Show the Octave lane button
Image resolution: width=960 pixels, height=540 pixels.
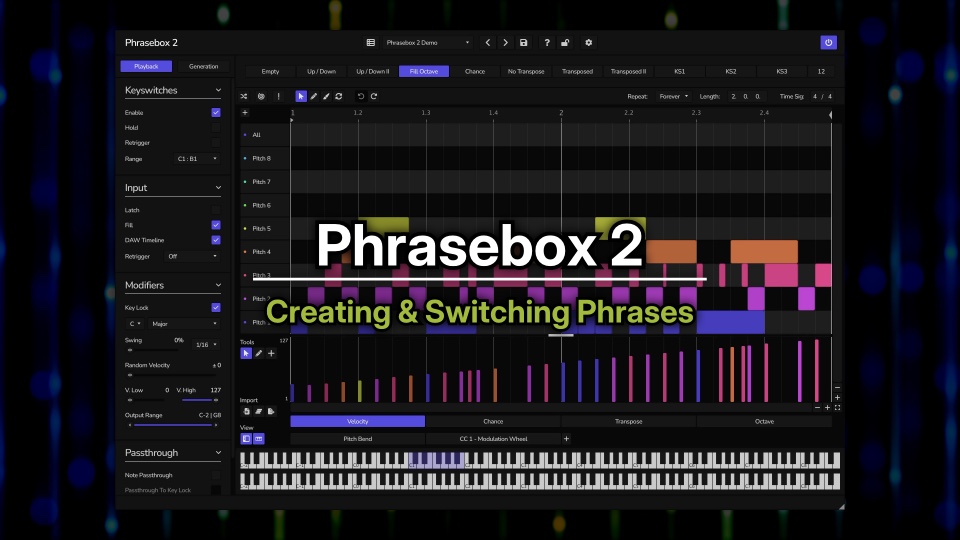tap(764, 421)
